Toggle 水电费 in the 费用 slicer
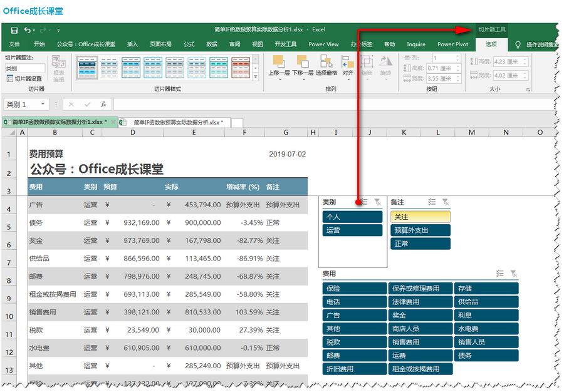The image size is (564, 392). pos(486,329)
